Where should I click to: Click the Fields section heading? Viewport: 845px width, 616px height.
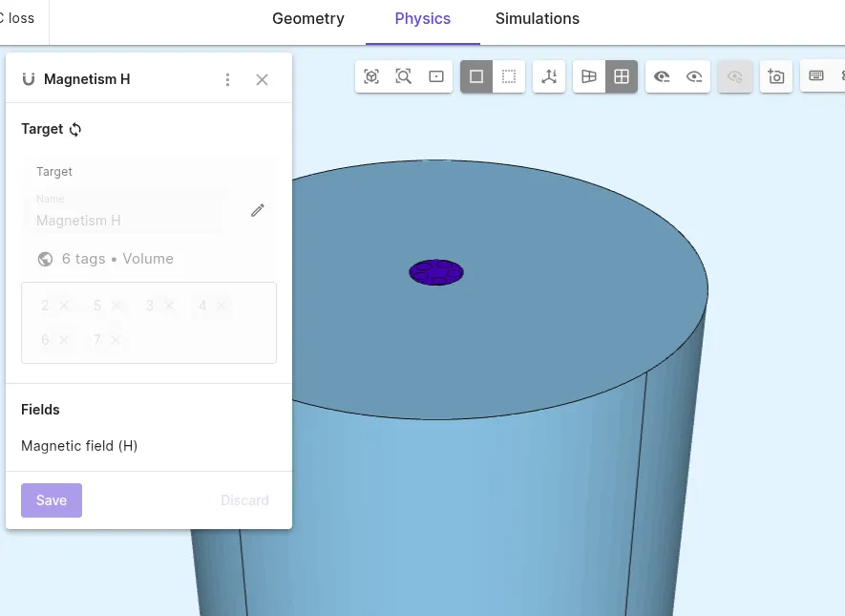tap(40, 410)
